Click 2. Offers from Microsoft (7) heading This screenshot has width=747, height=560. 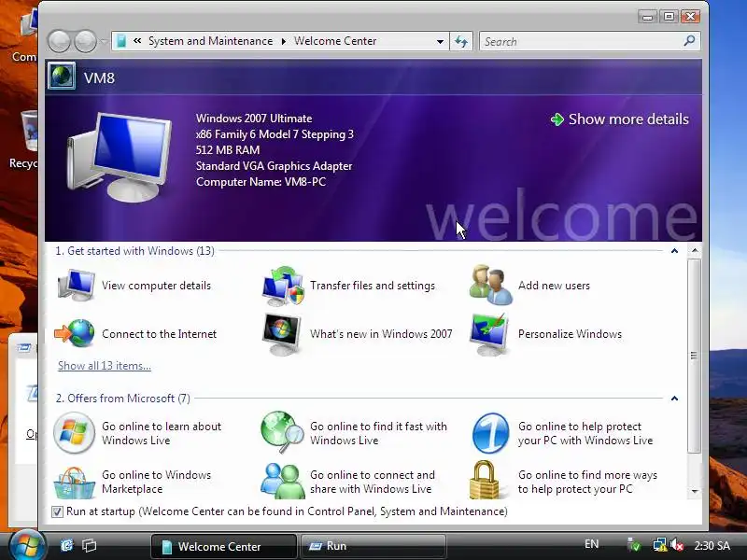click(123, 399)
